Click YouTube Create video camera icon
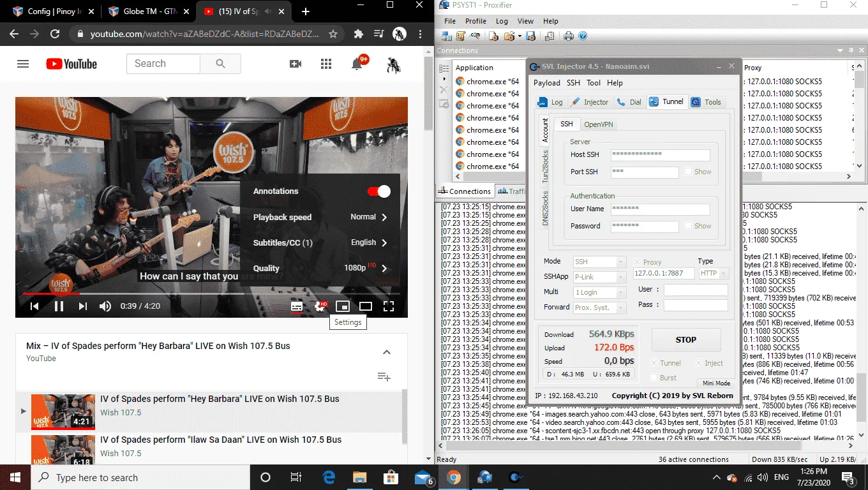This screenshot has height=490, width=868. pos(296,64)
